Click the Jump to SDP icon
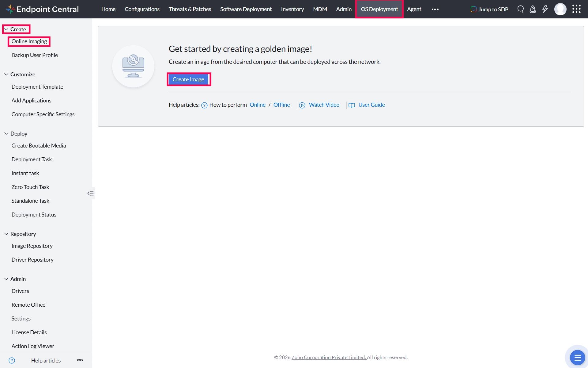588x368 pixels. (473, 9)
